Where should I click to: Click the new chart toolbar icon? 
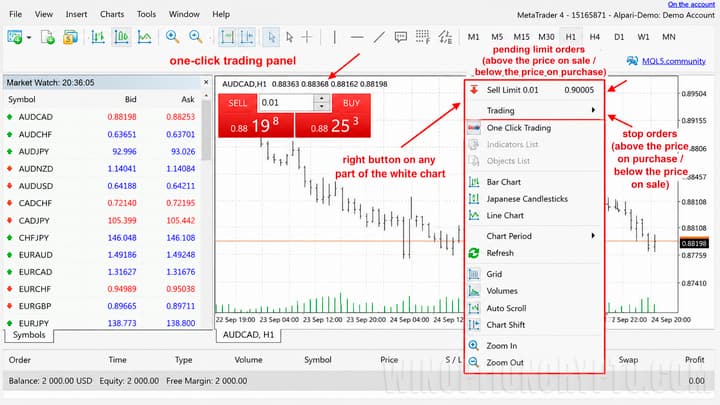pyautogui.click(x=15, y=37)
